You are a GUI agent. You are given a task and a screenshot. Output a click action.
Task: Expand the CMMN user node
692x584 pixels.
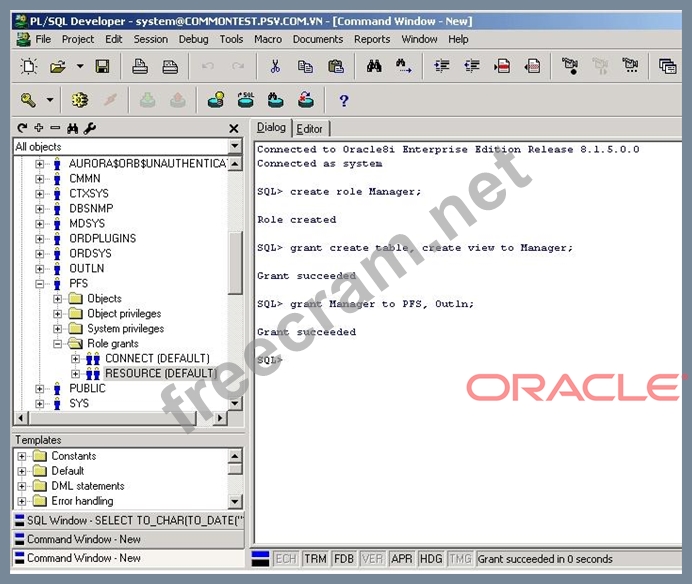40,179
